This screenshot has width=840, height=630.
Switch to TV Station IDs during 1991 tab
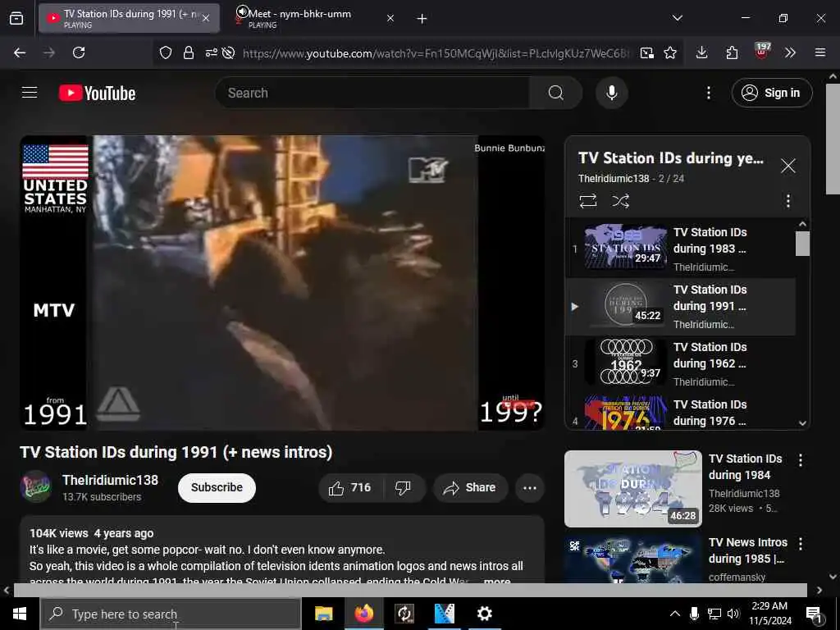(x=129, y=19)
